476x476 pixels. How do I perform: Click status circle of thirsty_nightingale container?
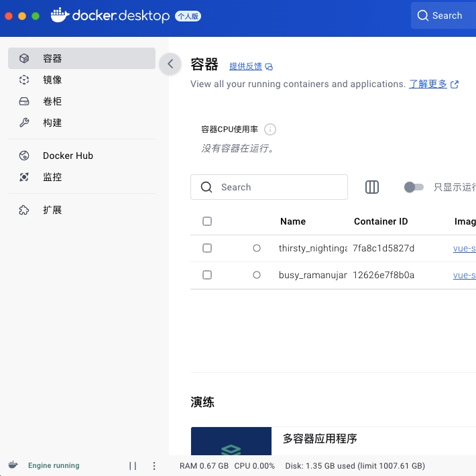tap(257, 248)
